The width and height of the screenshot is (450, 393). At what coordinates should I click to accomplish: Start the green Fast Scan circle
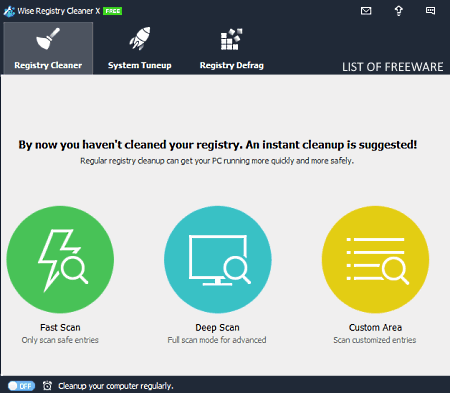[x=60, y=259]
